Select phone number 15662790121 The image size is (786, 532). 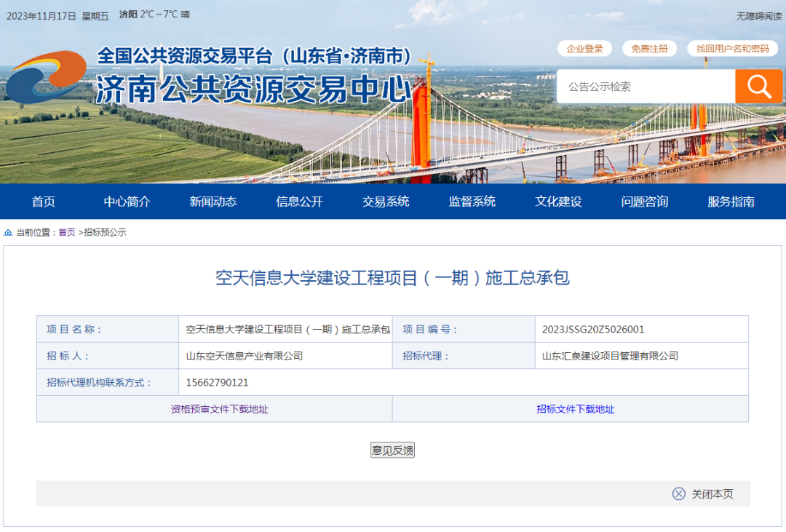pyautogui.click(x=217, y=383)
